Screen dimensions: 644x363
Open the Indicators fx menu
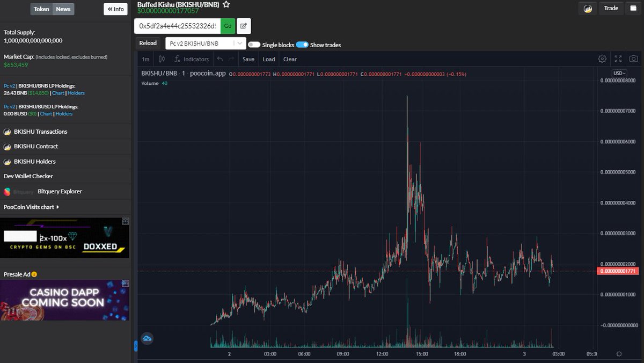192,59
